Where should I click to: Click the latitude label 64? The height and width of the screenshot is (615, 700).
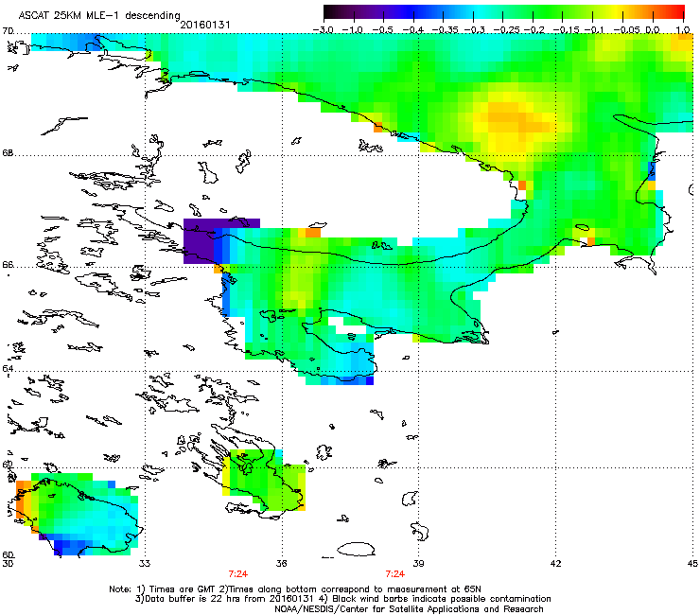click(x=8, y=368)
